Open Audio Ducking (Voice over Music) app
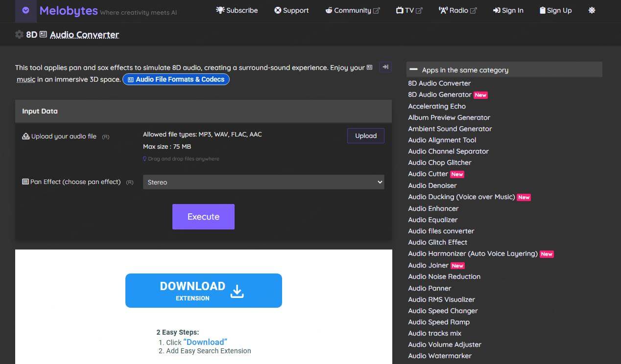 [x=461, y=197]
